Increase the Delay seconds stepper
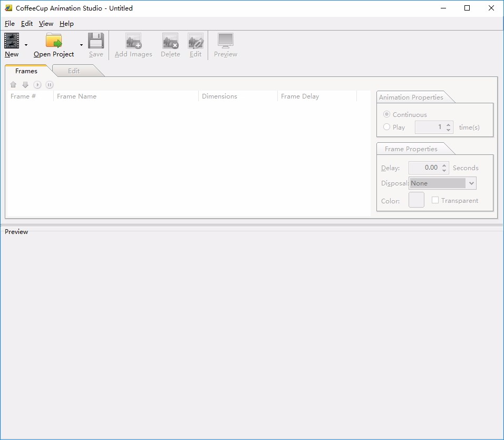The image size is (504, 440). click(x=444, y=165)
